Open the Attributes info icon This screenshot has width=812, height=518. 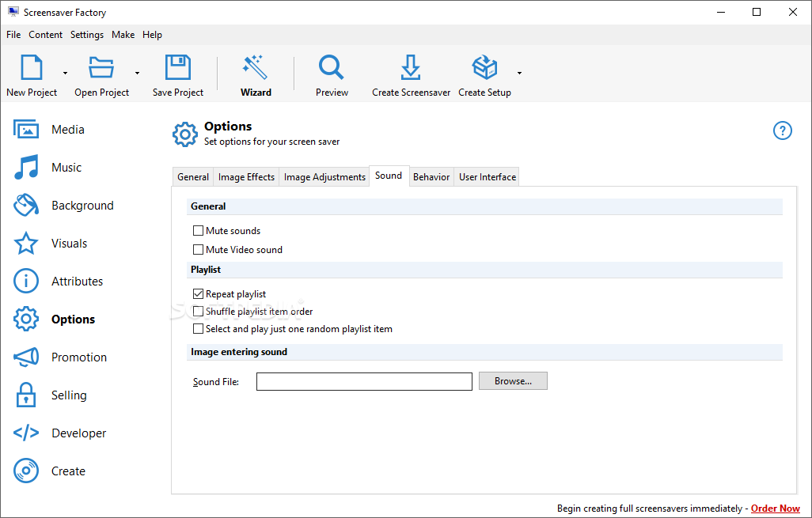(26, 281)
